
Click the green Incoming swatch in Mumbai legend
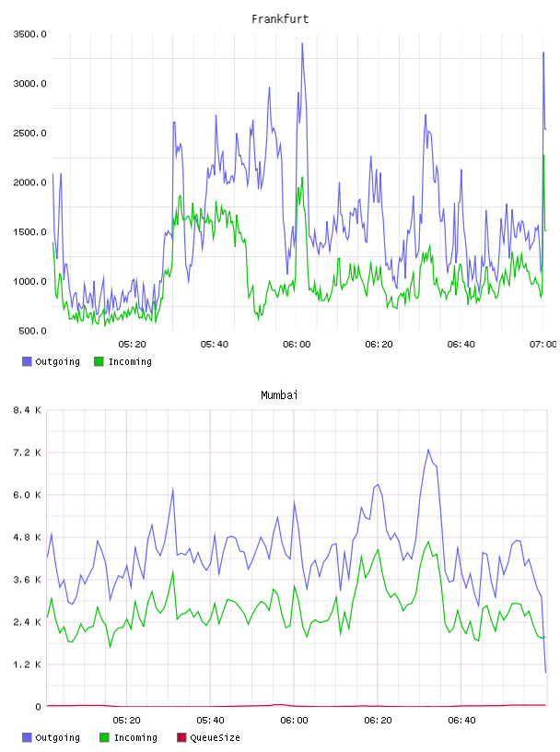coord(104,737)
